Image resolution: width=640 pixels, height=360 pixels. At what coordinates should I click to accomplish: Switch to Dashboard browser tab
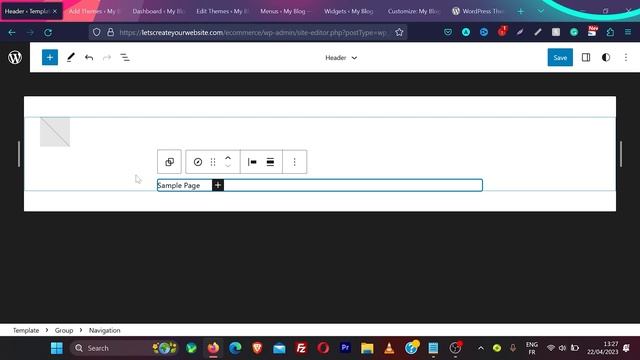[158, 11]
